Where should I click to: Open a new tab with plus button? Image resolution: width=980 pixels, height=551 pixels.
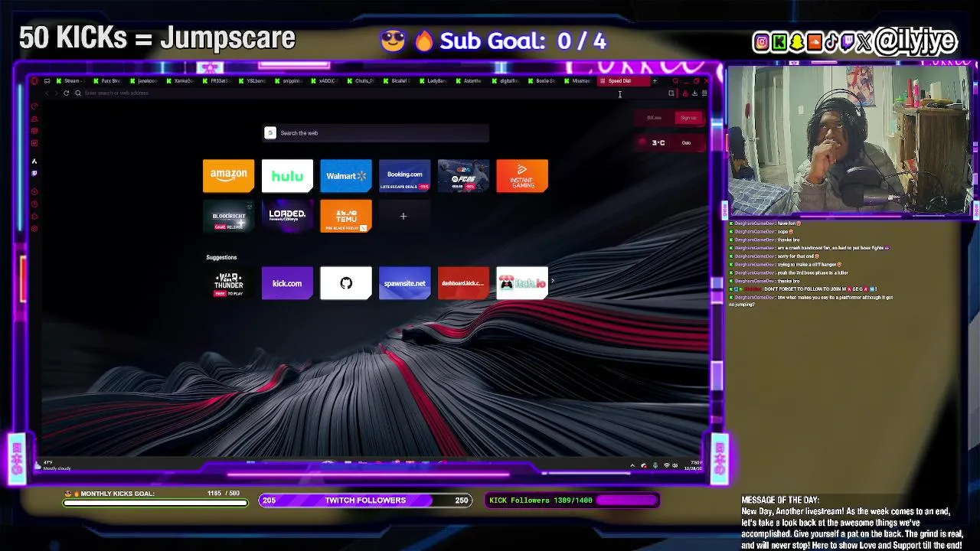(655, 80)
